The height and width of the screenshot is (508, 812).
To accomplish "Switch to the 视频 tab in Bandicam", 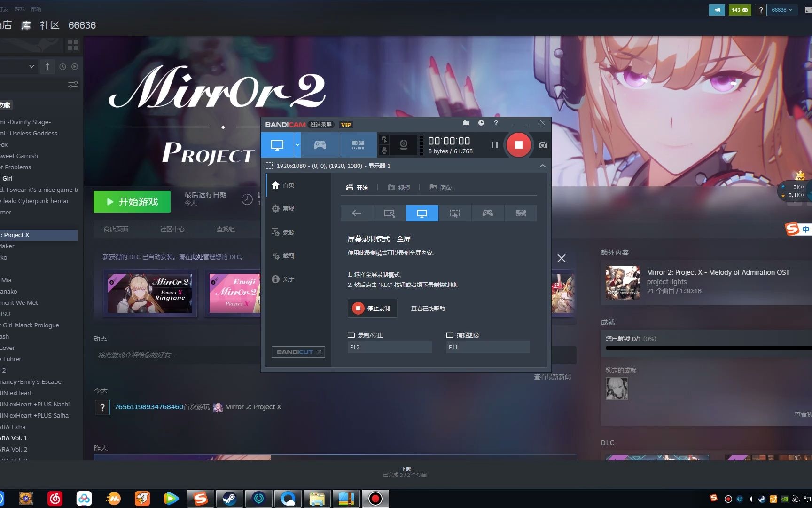I will point(400,187).
